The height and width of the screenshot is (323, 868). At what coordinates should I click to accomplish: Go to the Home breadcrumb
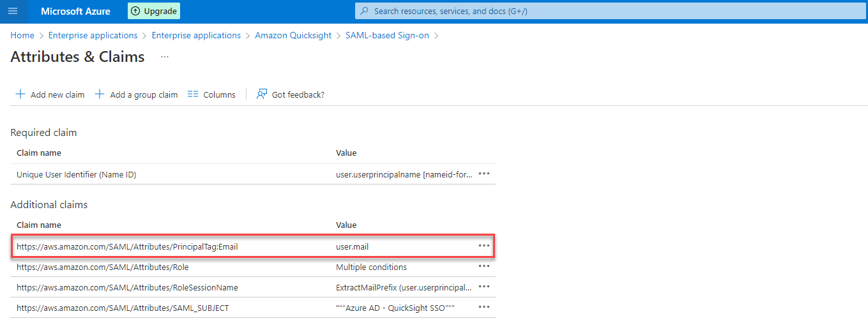pos(22,35)
